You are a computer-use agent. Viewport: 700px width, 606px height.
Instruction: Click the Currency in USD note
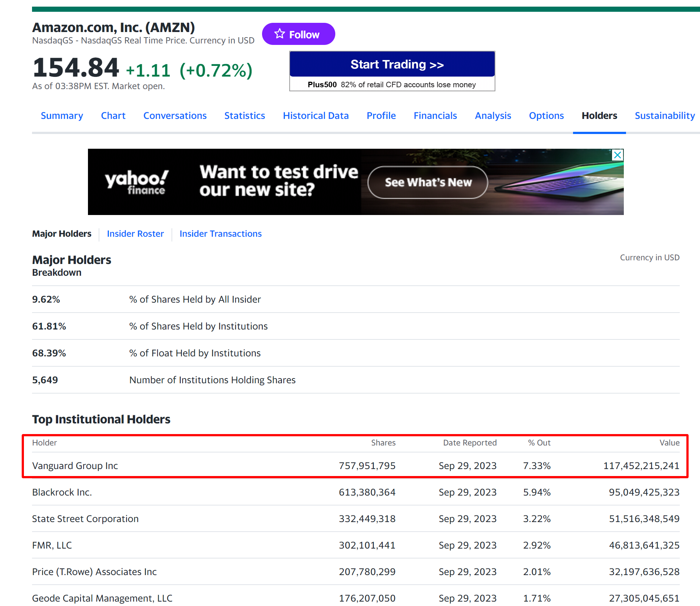[x=650, y=257]
